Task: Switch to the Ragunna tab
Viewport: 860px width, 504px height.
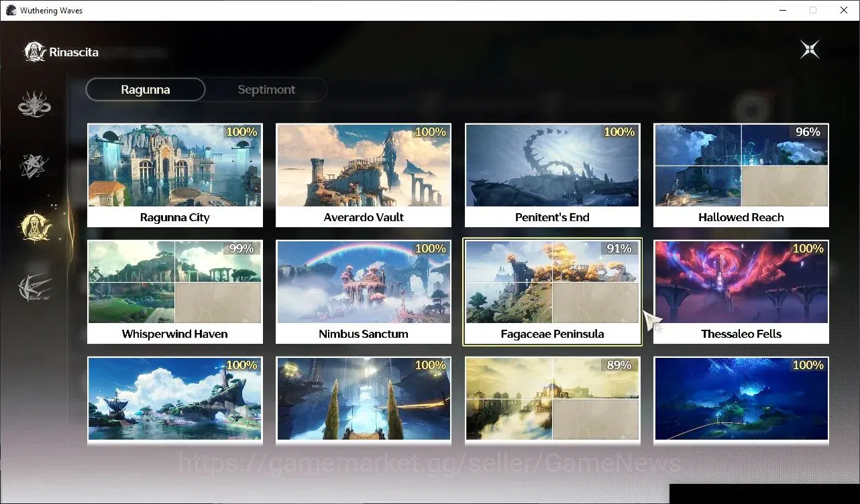Action: pyautogui.click(x=146, y=89)
